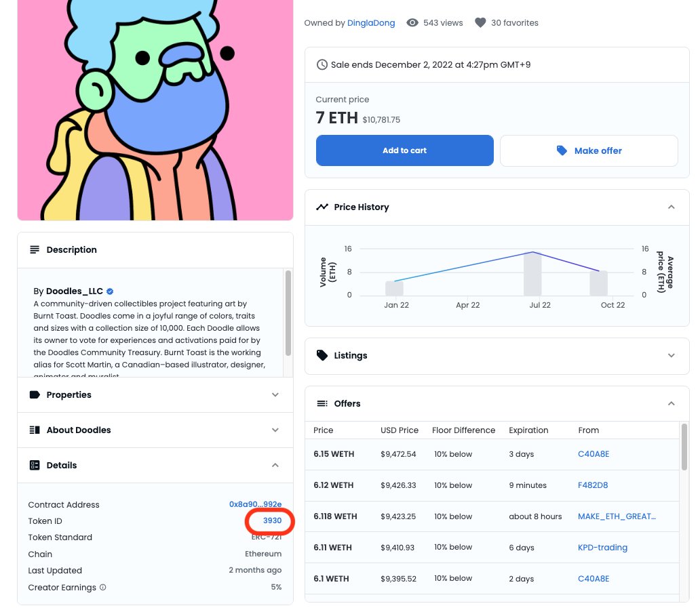Click the offers table scrollbar
Viewport: 700px width, 610px height.
(684, 447)
